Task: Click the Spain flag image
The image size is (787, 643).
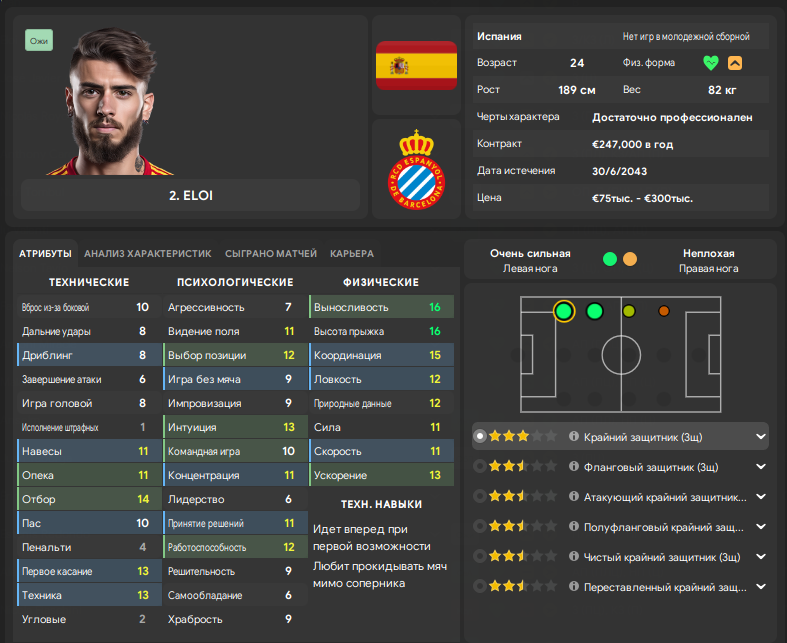Action: point(416,65)
